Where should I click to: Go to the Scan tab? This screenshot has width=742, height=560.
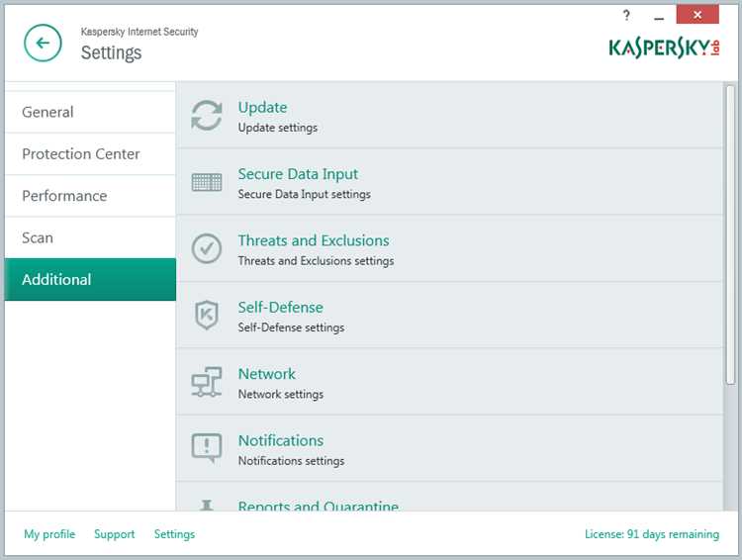[x=90, y=237]
